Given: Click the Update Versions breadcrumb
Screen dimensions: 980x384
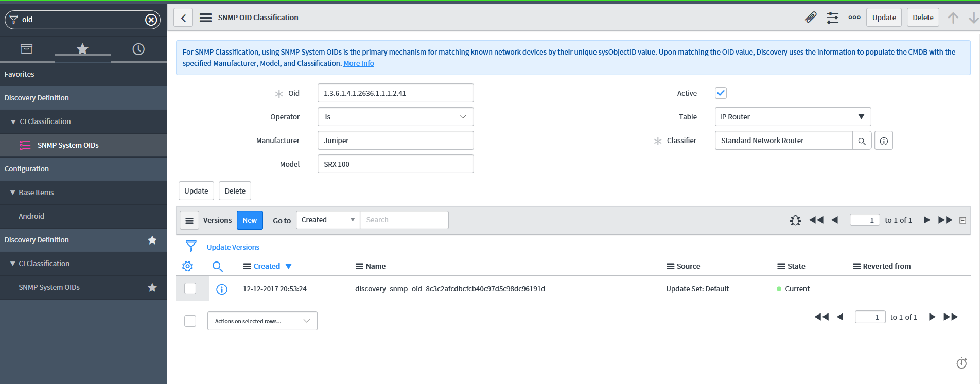Looking at the screenshot, I should [x=233, y=247].
